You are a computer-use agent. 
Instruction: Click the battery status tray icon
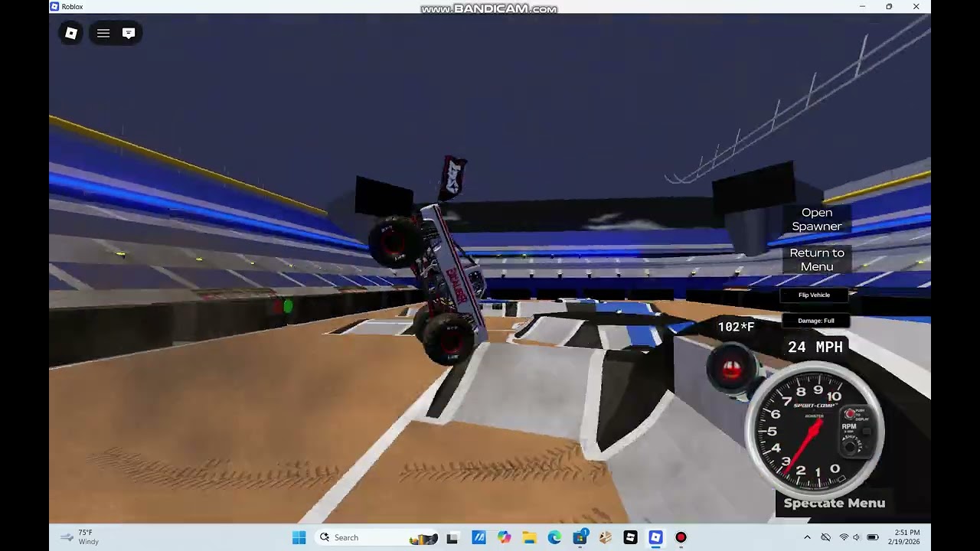pos(872,537)
